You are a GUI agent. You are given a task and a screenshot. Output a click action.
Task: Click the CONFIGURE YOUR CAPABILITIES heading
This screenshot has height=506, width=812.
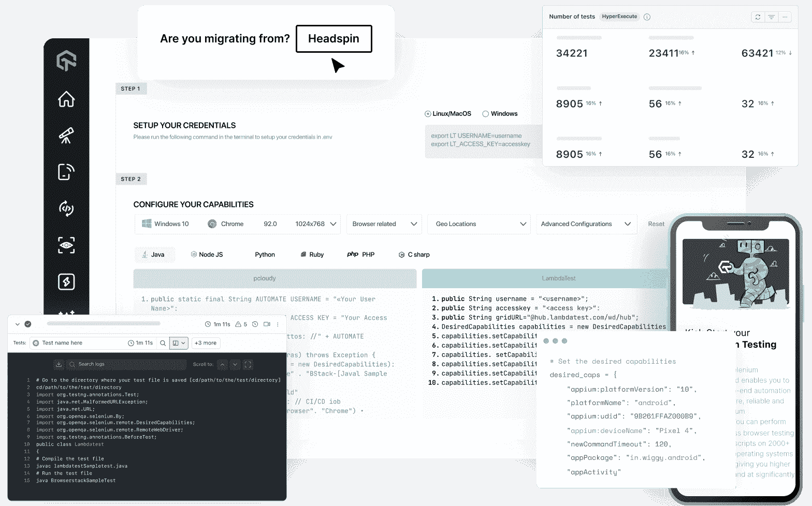pos(193,204)
